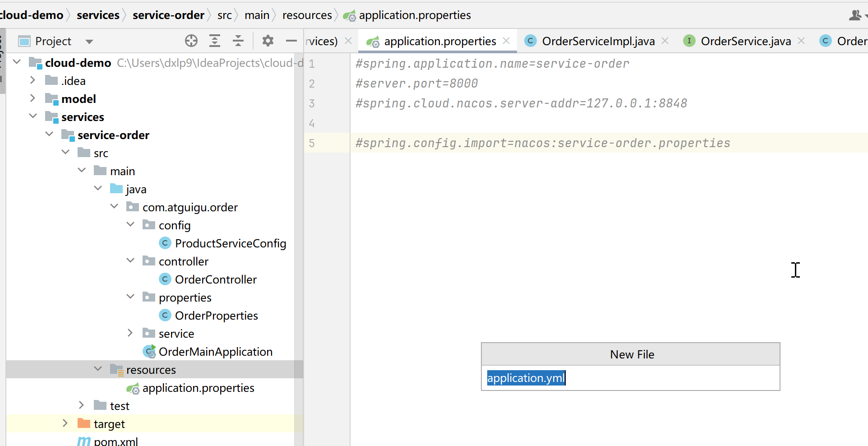Select the properties package
Image resolution: width=868 pixels, height=446 pixels.
tap(185, 297)
